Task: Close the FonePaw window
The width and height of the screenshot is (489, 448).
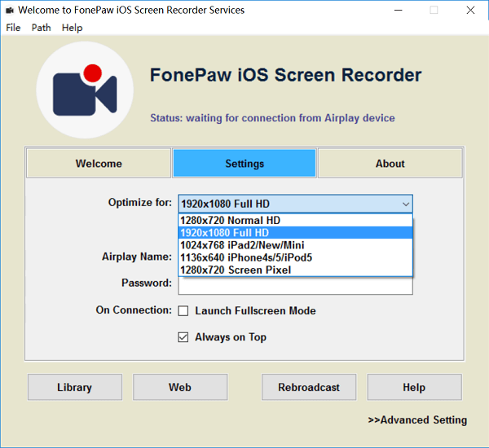Action: tap(470, 11)
